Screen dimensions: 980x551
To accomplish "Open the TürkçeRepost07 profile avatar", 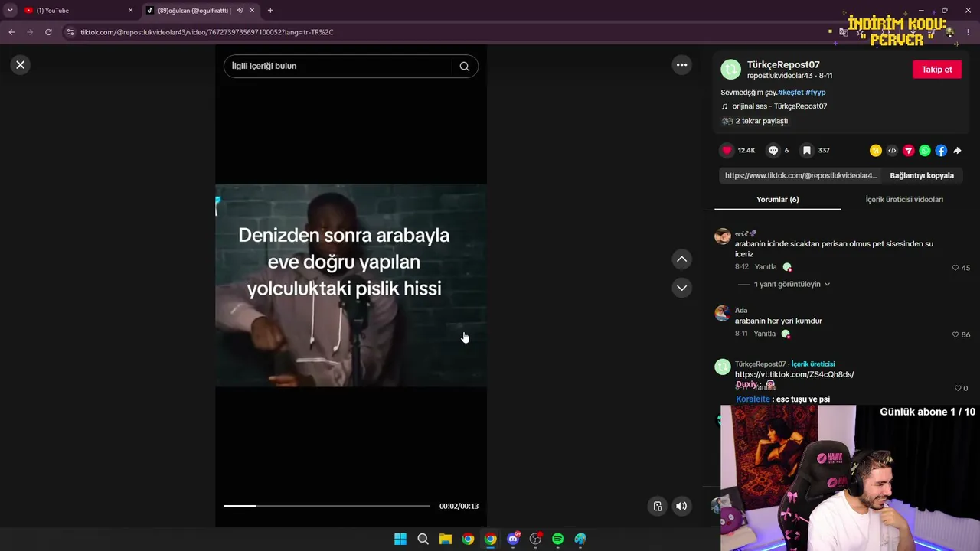I will point(731,70).
